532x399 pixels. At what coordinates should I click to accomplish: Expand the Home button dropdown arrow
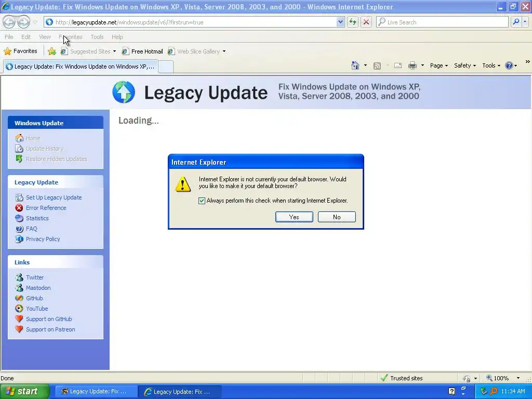(x=365, y=65)
